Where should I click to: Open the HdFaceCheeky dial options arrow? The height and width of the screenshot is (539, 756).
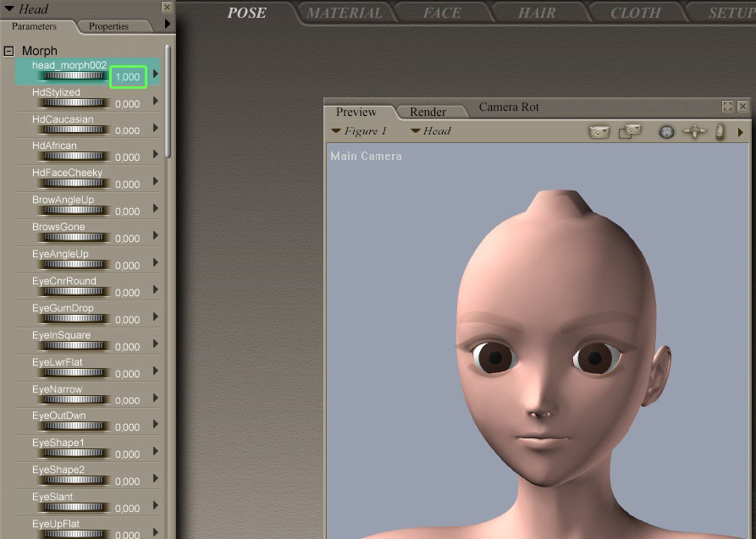(x=155, y=181)
